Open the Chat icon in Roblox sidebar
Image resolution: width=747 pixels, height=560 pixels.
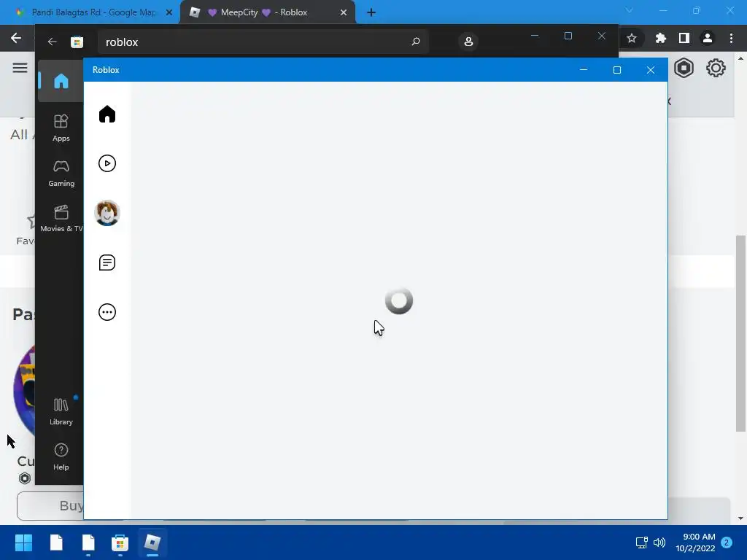pyautogui.click(x=107, y=262)
